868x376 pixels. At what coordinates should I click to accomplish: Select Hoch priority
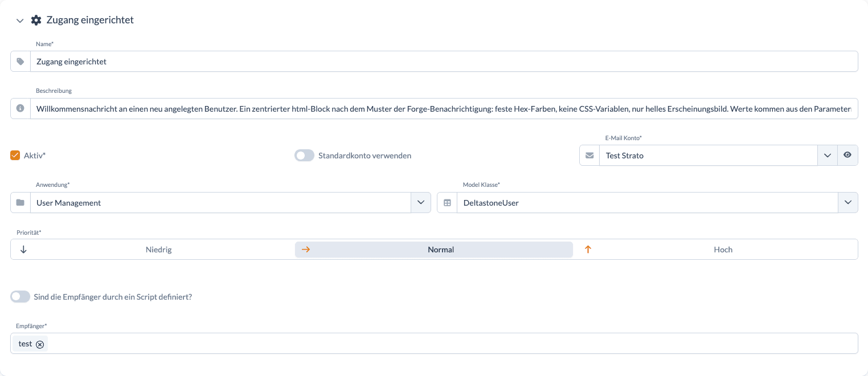(x=718, y=250)
